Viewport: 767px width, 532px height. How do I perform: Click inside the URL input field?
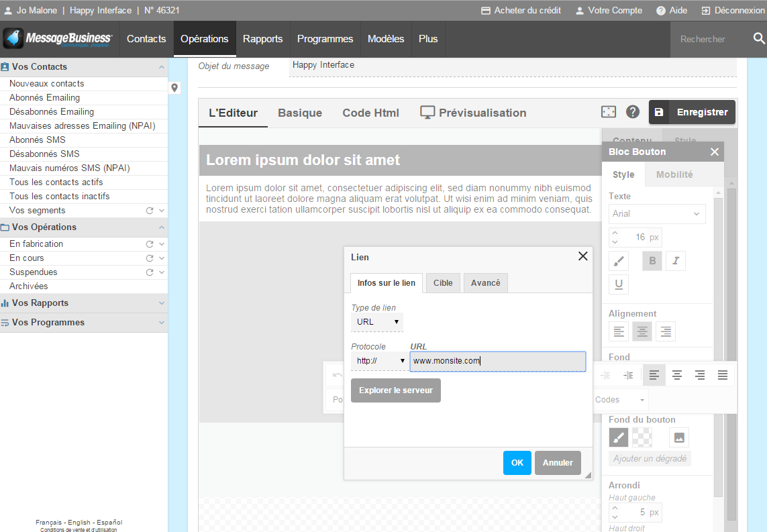point(497,361)
